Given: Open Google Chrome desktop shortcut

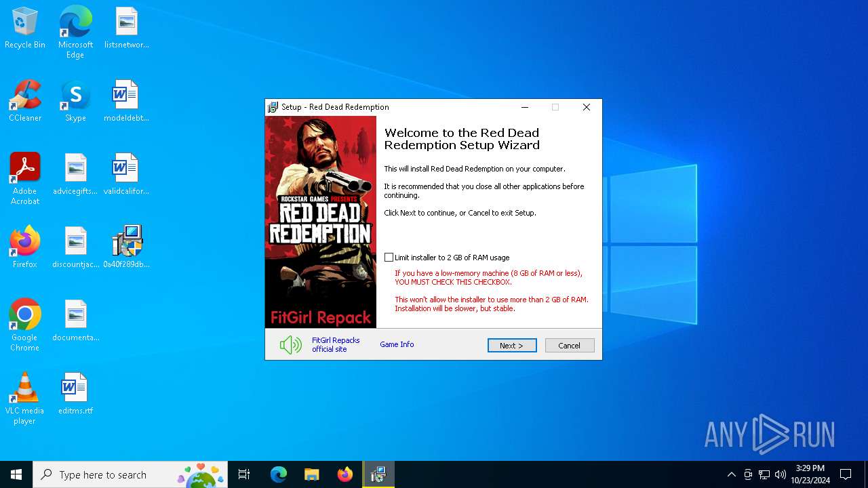Looking at the screenshot, I should point(25,325).
